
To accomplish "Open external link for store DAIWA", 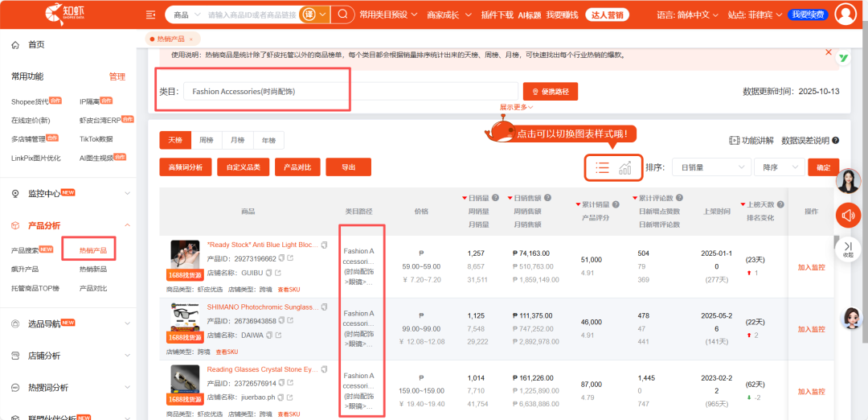I will [x=278, y=336].
